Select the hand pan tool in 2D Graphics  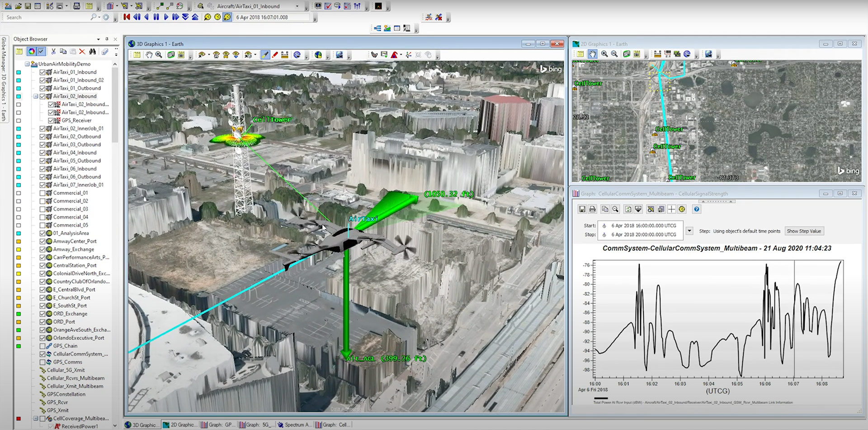click(592, 54)
